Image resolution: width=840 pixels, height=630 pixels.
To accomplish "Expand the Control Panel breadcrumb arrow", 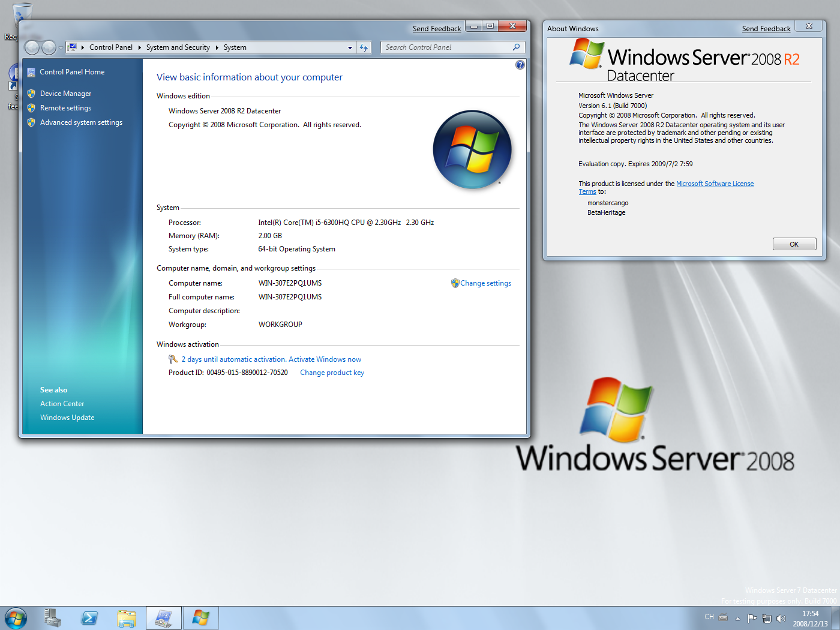I will pyautogui.click(x=139, y=47).
